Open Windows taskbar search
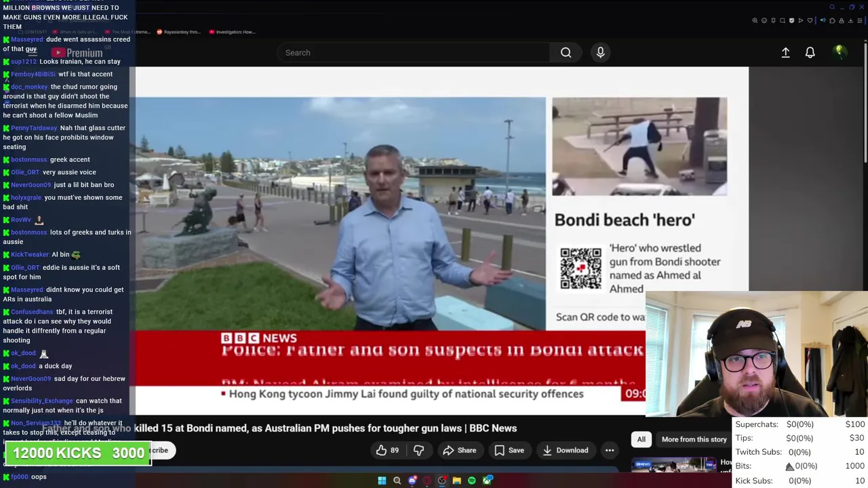Image resolution: width=868 pixels, height=488 pixels. tap(397, 481)
